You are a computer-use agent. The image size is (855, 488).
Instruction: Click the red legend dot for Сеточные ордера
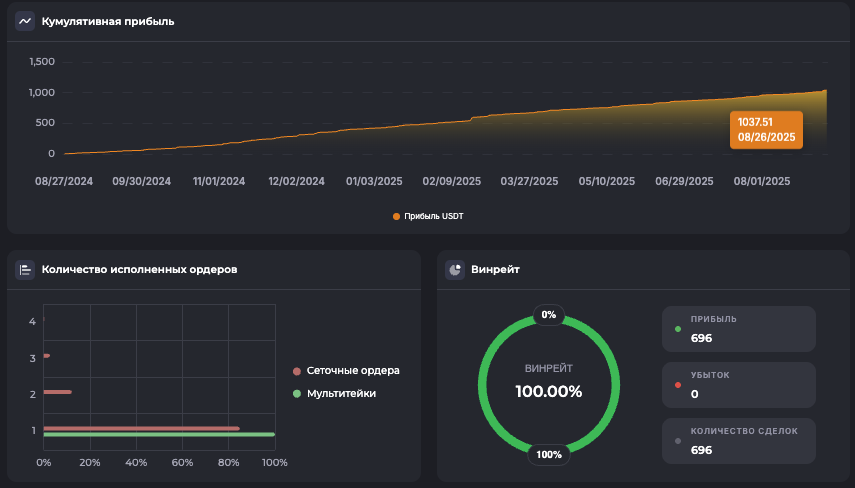point(297,370)
